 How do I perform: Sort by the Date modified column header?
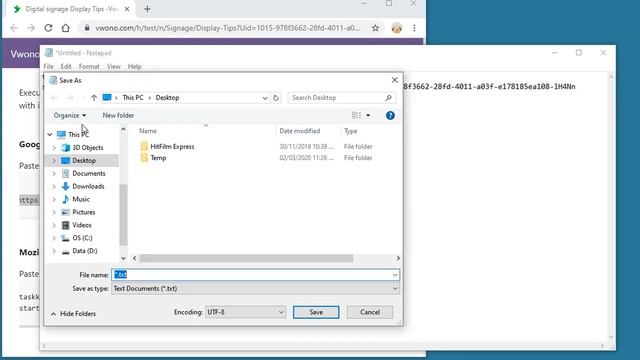click(x=300, y=131)
